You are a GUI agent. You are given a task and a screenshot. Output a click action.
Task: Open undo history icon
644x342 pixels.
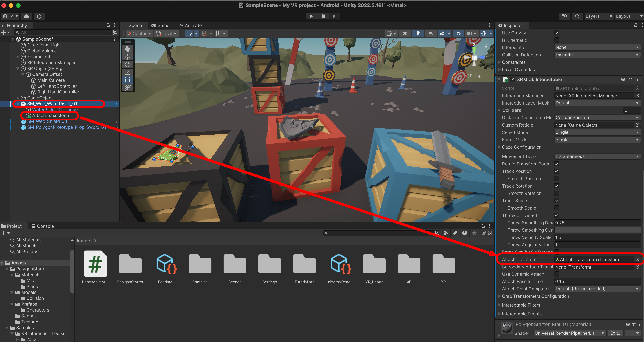(564, 16)
